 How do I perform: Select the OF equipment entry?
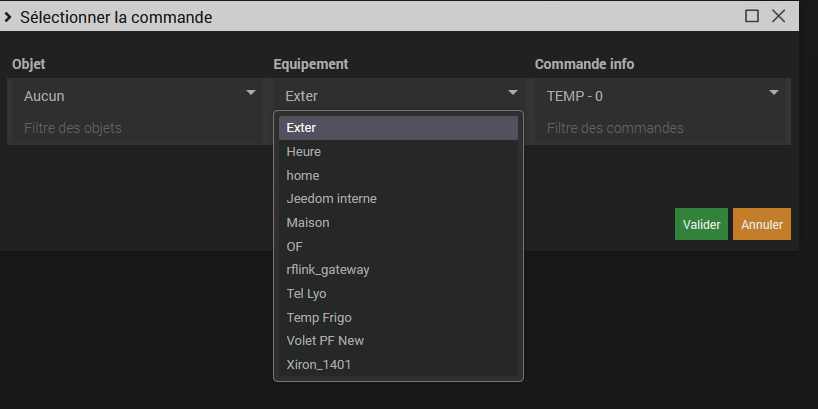(398, 246)
